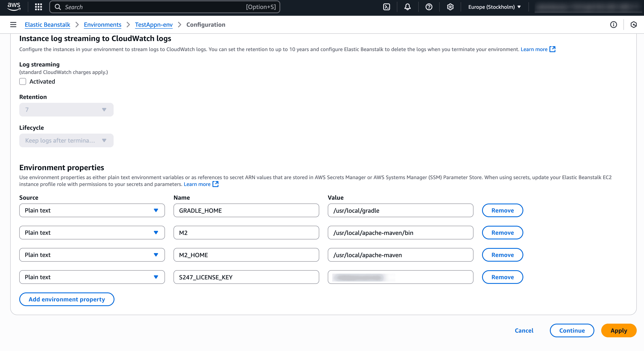The height and width of the screenshot is (351, 644).
Task: Open the info panel icon
Action: (613, 25)
